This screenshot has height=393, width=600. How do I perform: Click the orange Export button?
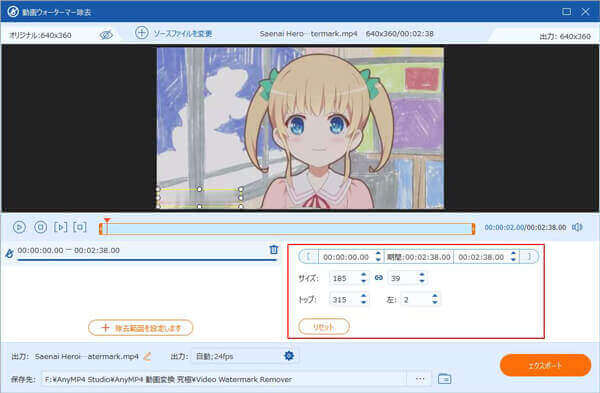tap(545, 365)
